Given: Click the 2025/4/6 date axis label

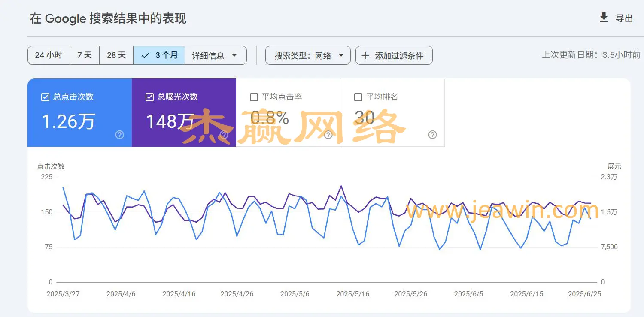Looking at the screenshot, I should [121, 294].
